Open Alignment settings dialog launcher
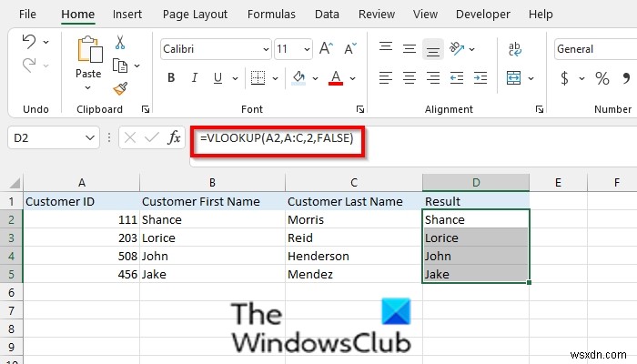Viewport: 637px width, 364px height. 540,109
